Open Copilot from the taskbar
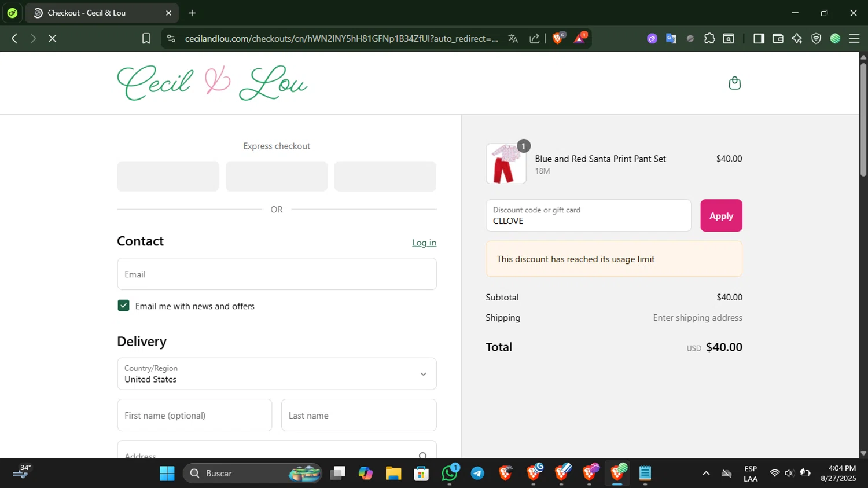The height and width of the screenshot is (488, 868). (x=365, y=474)
